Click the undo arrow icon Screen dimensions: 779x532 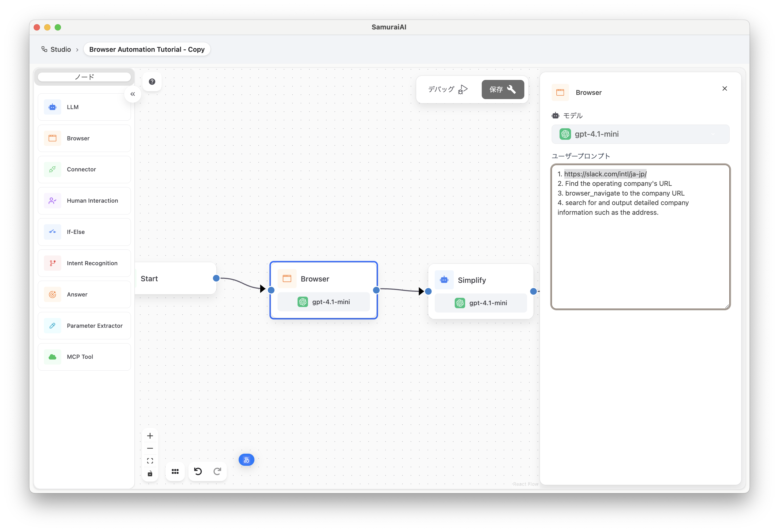tap(198, 472)
